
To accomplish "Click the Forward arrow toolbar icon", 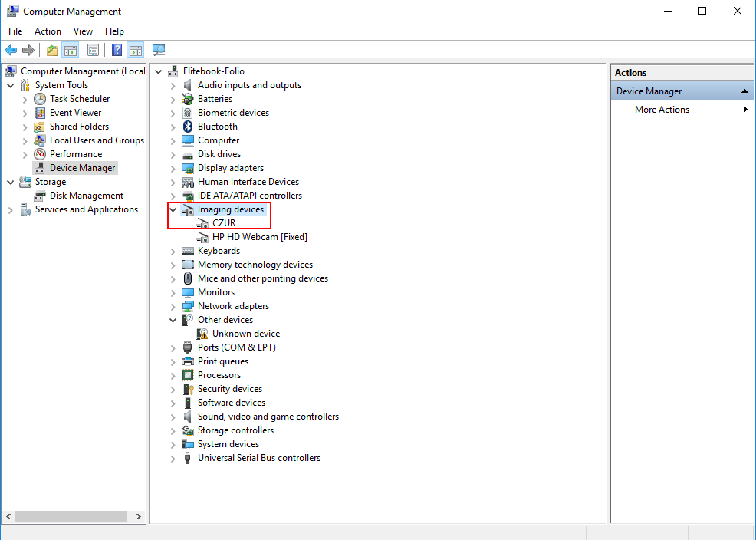I will [x=28, y=50].
